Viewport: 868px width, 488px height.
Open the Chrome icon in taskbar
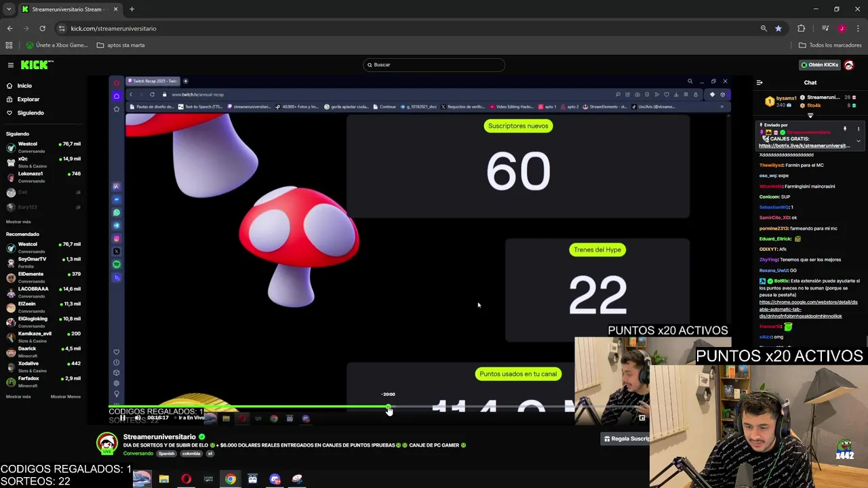click(x=231, y=479)
